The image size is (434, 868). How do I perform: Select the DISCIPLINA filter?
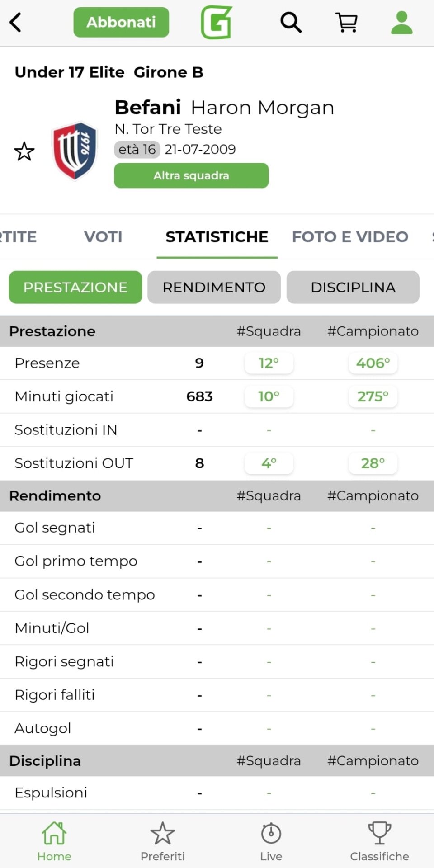tap(353, 287)
